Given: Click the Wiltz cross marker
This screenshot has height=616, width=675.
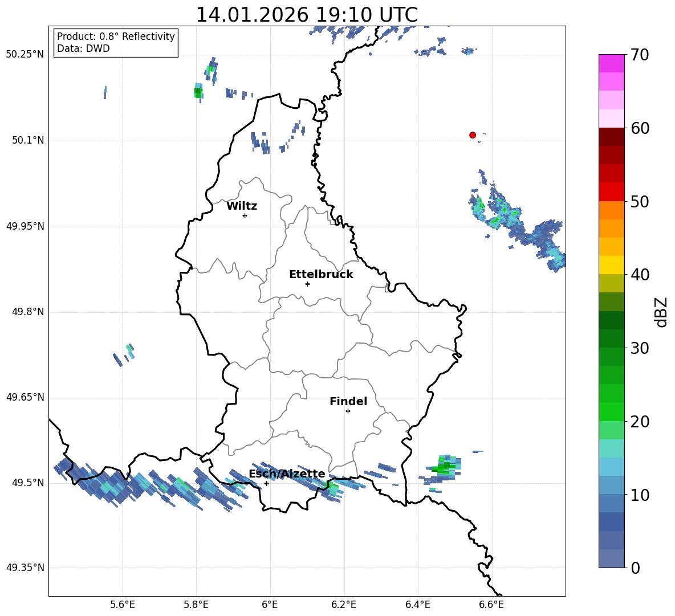Looking at the screenshot, I should pos(245,215).
